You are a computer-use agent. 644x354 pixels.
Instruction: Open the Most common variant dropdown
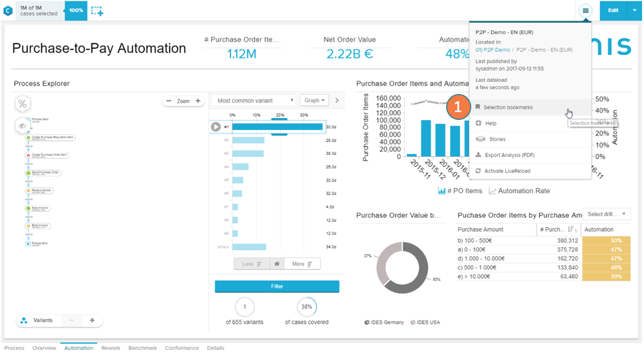[x=253, y=101]
